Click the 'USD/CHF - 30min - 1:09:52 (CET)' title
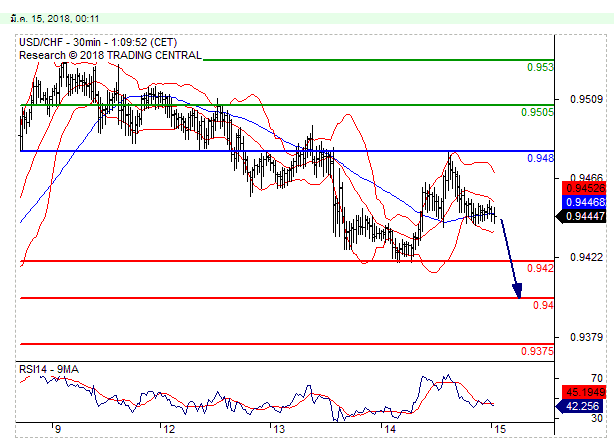The height and width of the screenshot is (444, 614). [x=98, y=42]
